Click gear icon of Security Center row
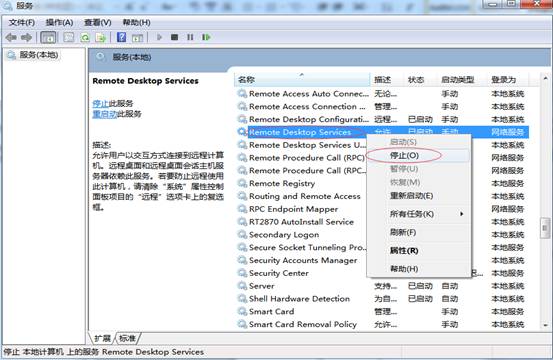Image resolution: width=553 pixels, height=360 pixels. pos(242,273)
